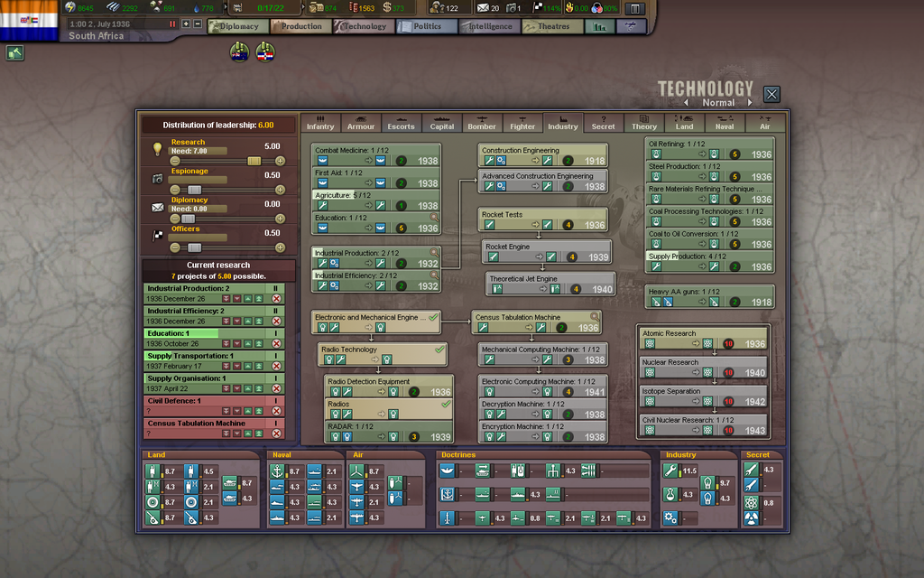Click the energy lightning-bolt resource icon

coord(70,7)
